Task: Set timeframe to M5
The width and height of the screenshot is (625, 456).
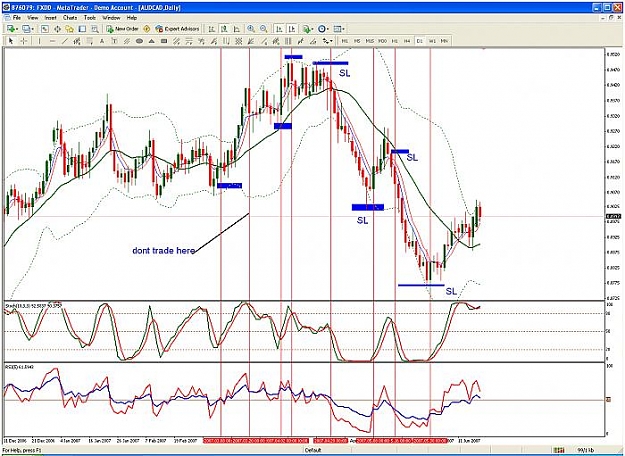Action: pos(357,41)
